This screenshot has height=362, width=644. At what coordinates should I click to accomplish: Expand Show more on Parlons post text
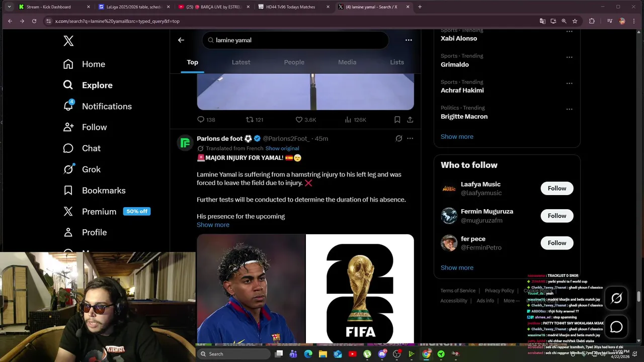pyautogui.click(x=213, y=225)
